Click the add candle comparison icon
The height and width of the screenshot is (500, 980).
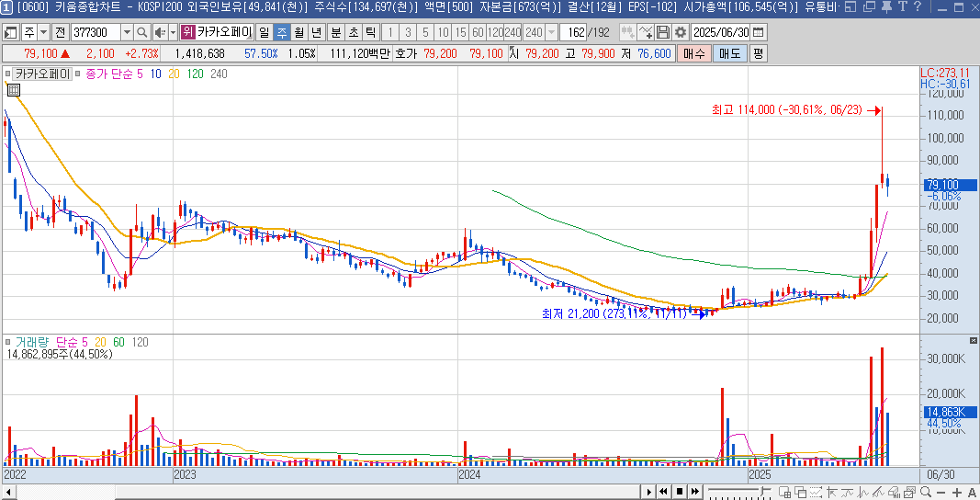(627, 32)
